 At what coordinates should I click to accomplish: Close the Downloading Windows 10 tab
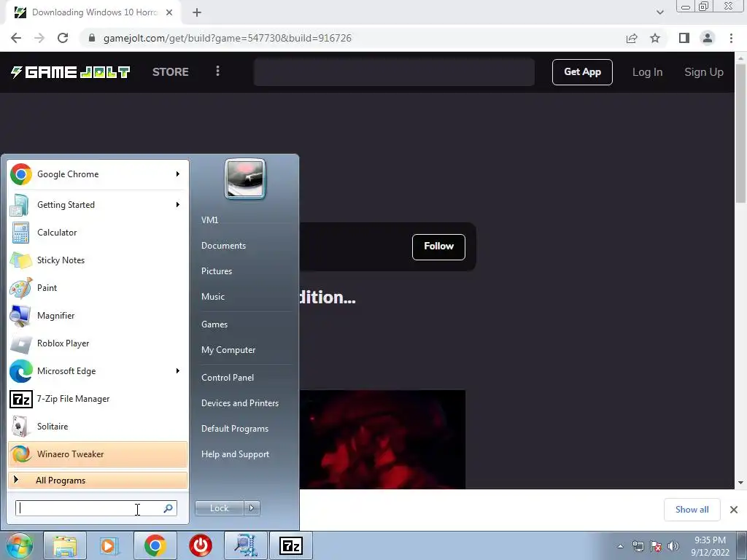point(169,13)
